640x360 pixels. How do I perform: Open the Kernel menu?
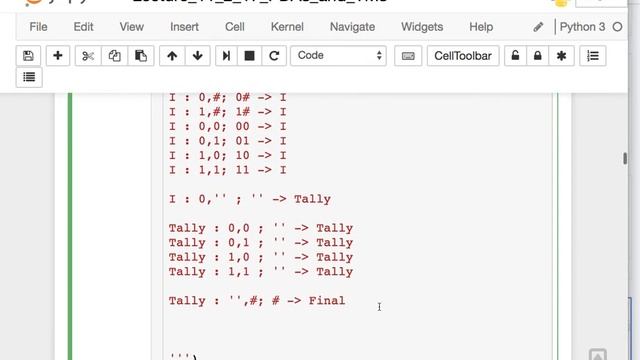click(x=287, y=27)
